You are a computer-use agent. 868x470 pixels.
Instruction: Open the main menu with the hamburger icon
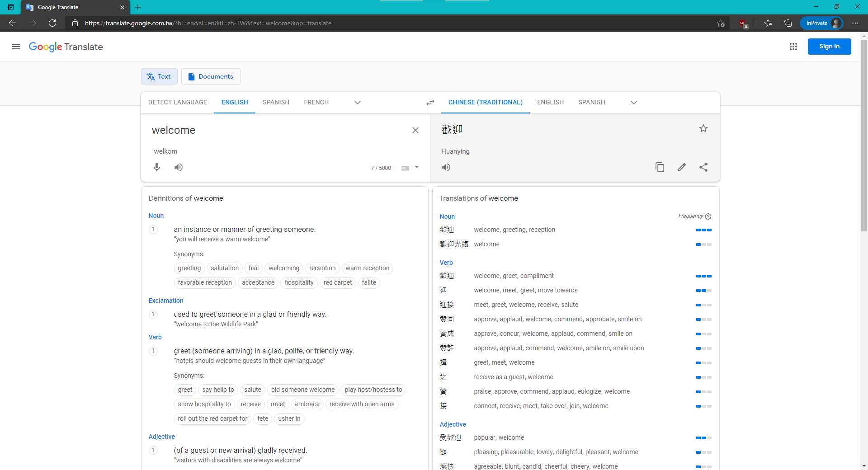click(16, 47)
